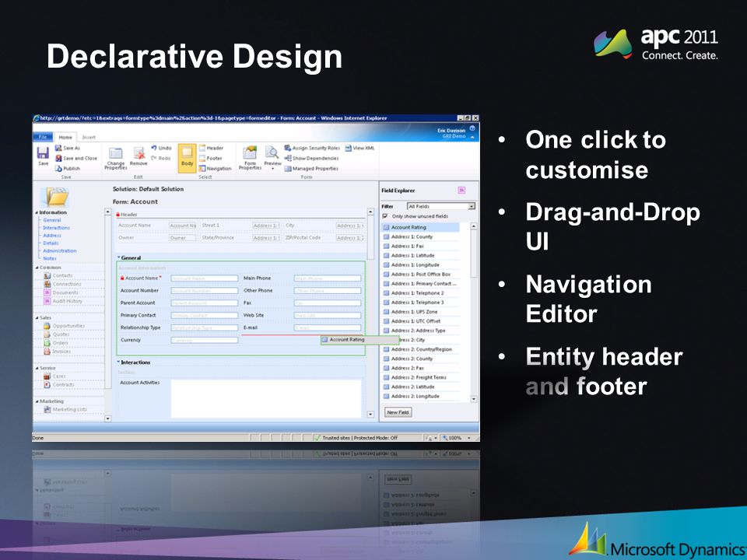Image resolution: width=747 pixels, height=560 pixels.
Task: Select Address 2: Country/Region field
Action: [x=421, y=349]
